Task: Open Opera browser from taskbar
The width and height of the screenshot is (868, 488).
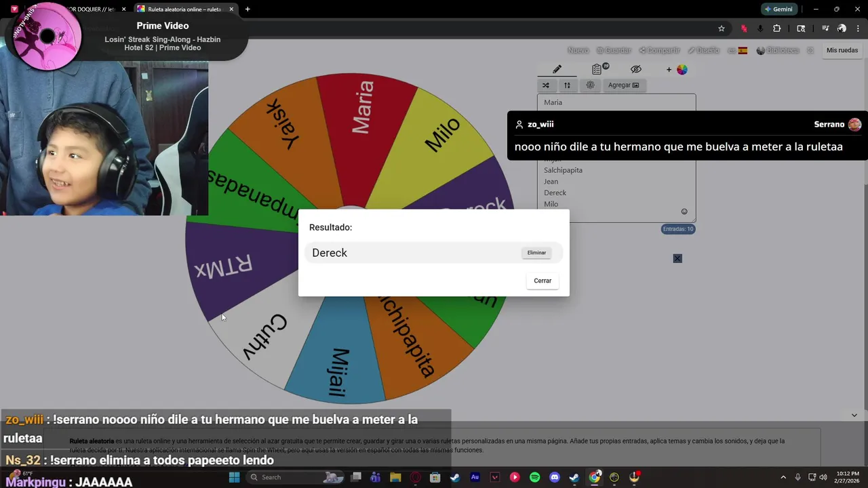Action: tap(416, 477)
